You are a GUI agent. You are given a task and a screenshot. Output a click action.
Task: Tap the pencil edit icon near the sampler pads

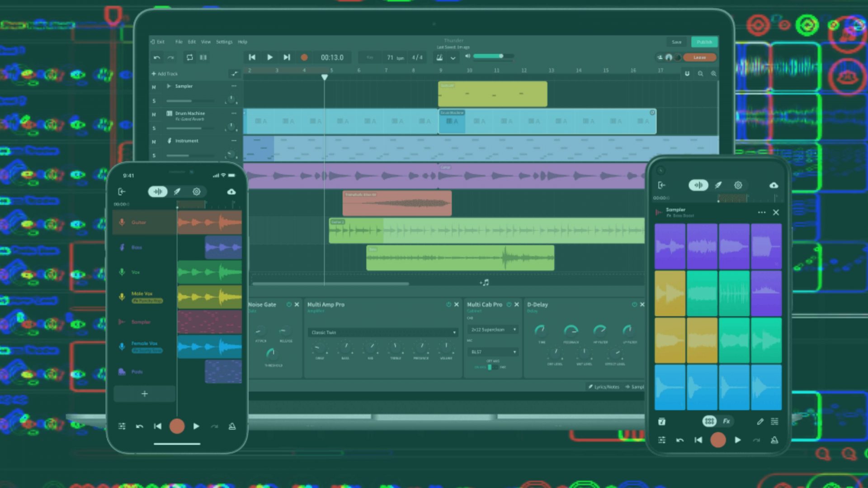point(760,421)
